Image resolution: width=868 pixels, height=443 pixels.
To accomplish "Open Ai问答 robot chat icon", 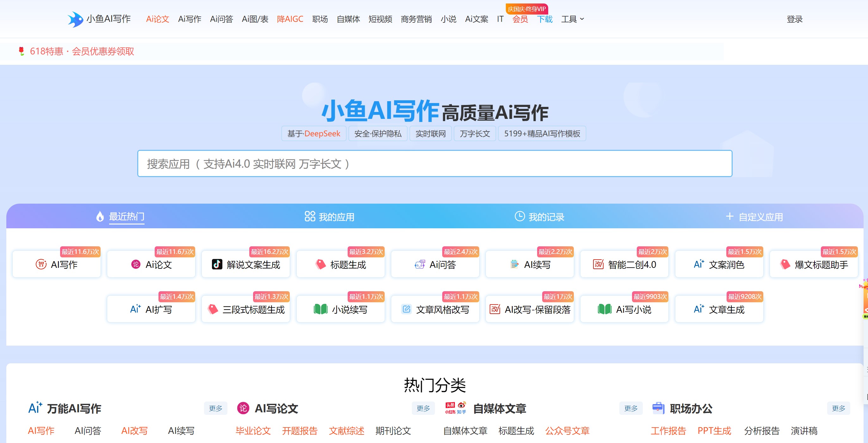I will point(419,264).
